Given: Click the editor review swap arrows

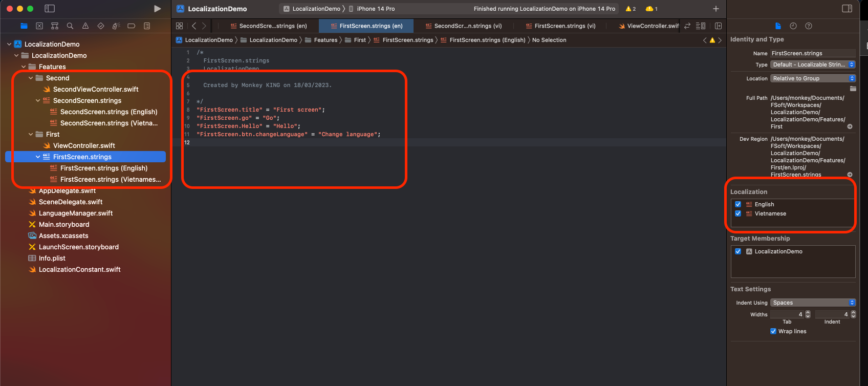Looking at the screenshot, I should point(687,26).
